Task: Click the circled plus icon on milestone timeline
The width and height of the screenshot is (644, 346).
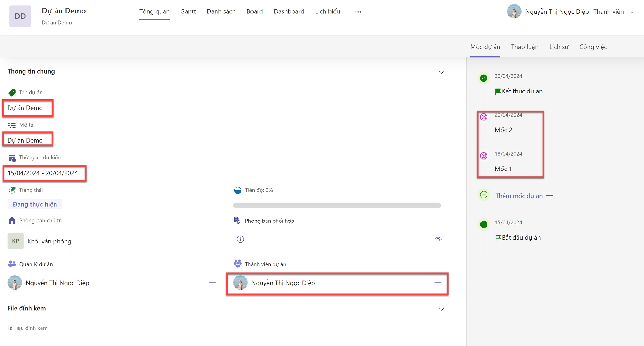Action: (x=484, y=195)
